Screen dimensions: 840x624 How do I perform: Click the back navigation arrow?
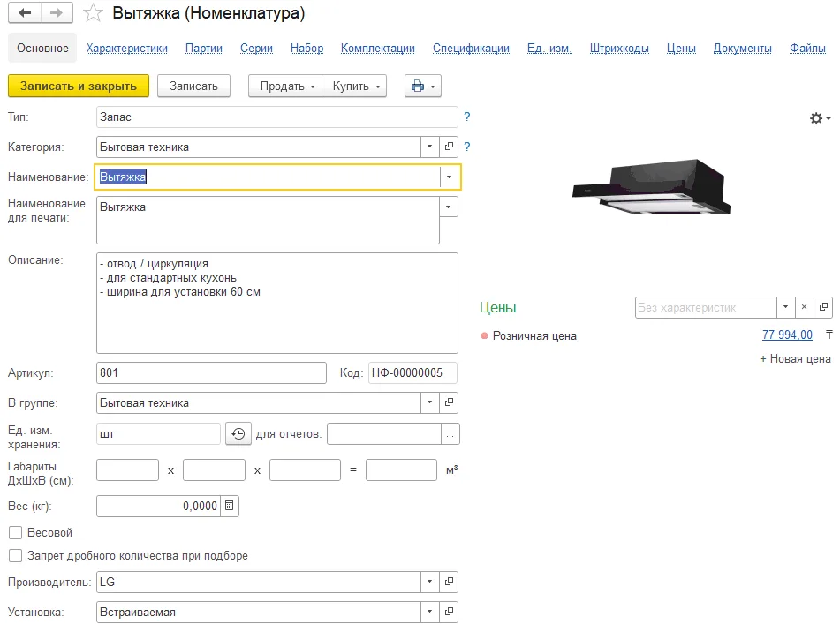click(x=25, y=13)
